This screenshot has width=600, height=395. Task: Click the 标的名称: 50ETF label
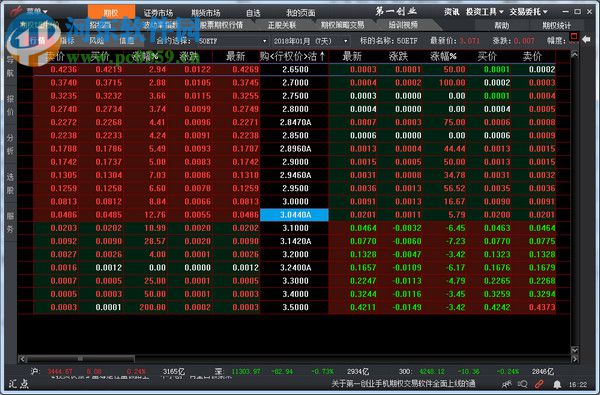tap(389, 41)
